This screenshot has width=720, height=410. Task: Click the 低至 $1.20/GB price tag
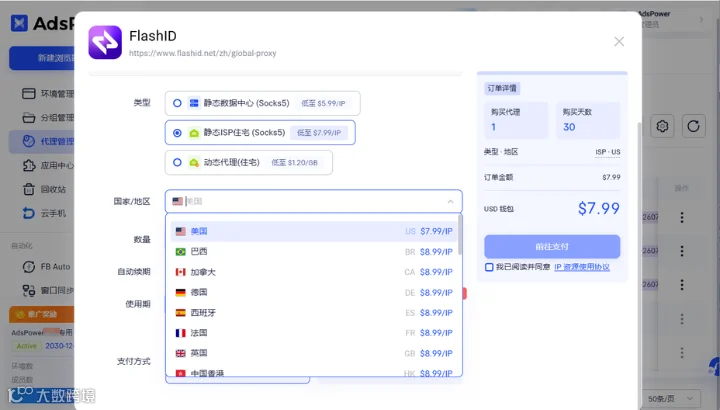[x=294, y=163]
